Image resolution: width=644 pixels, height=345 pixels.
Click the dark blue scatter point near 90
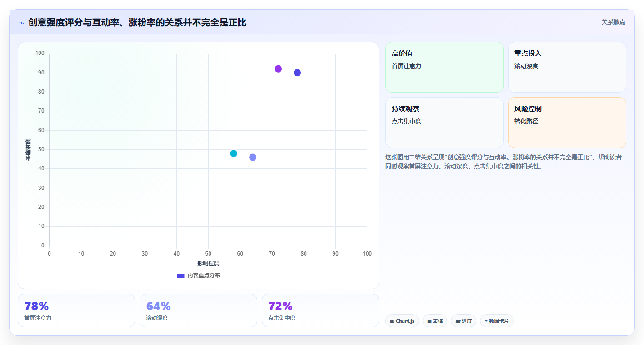297,73
